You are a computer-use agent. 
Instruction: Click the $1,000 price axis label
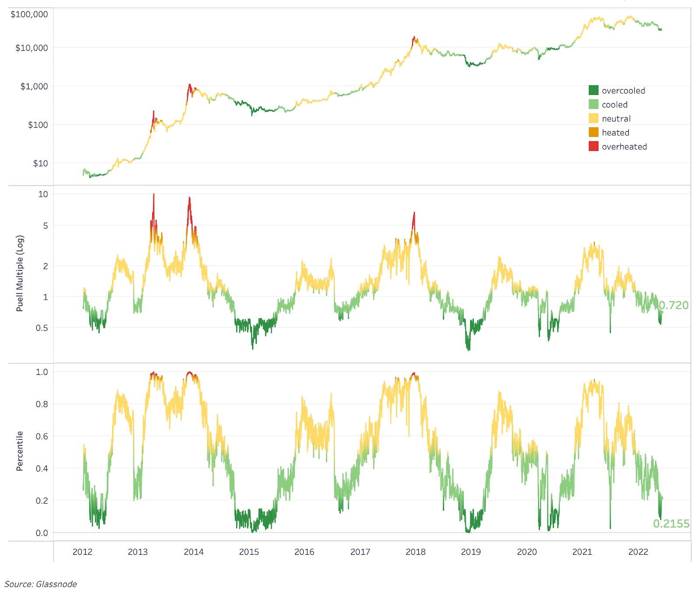(x=34, y=86)
